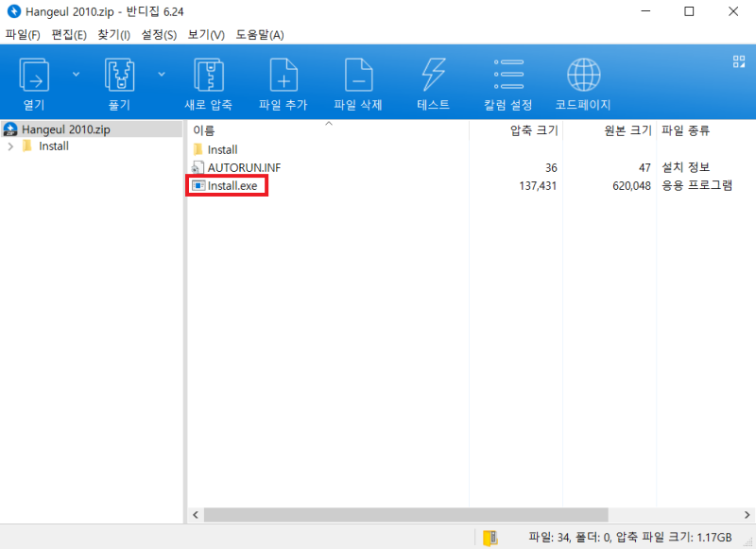
Task: Open dropdown arrow next to 열기
Action: (x=77, y=75)
